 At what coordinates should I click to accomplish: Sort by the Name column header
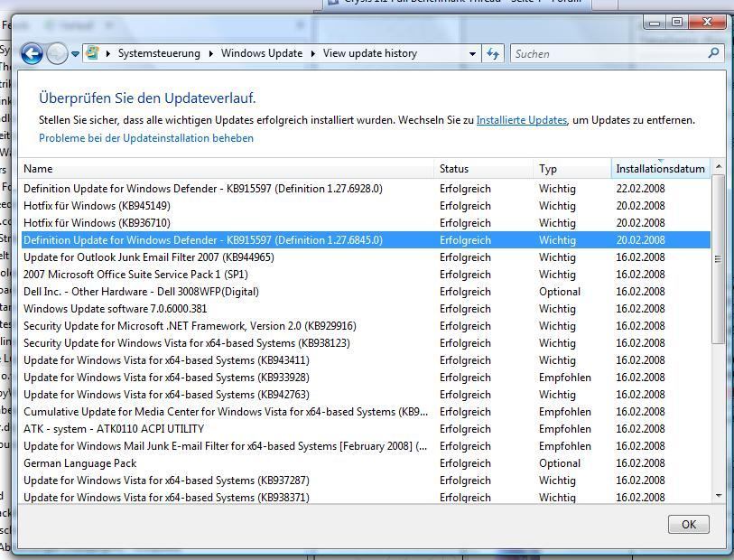click(226, 169)
